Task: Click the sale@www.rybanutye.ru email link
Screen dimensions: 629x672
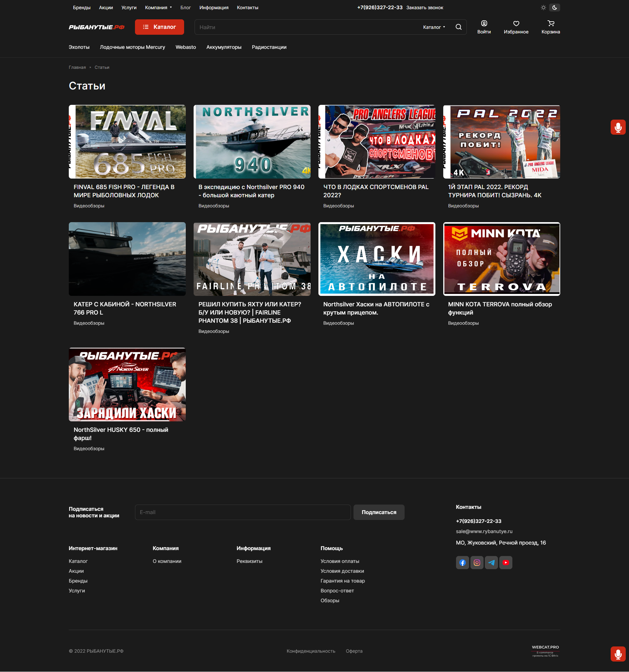Action: 484,531
